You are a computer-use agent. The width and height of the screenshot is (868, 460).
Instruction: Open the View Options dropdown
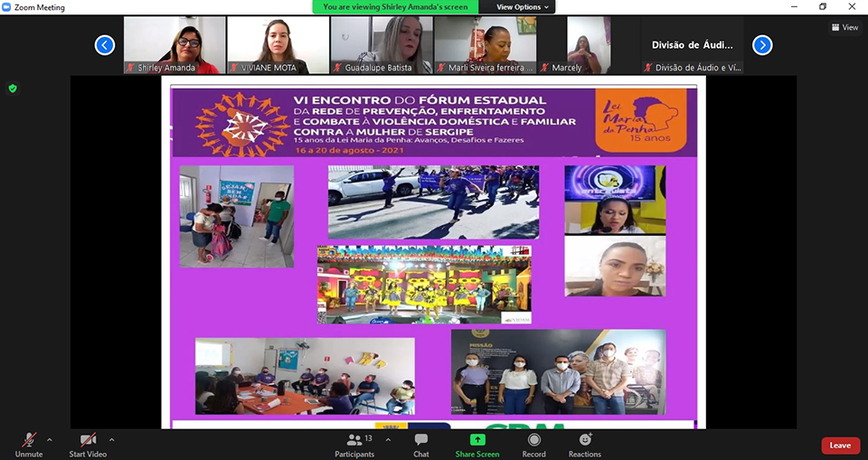pos(524,7)
